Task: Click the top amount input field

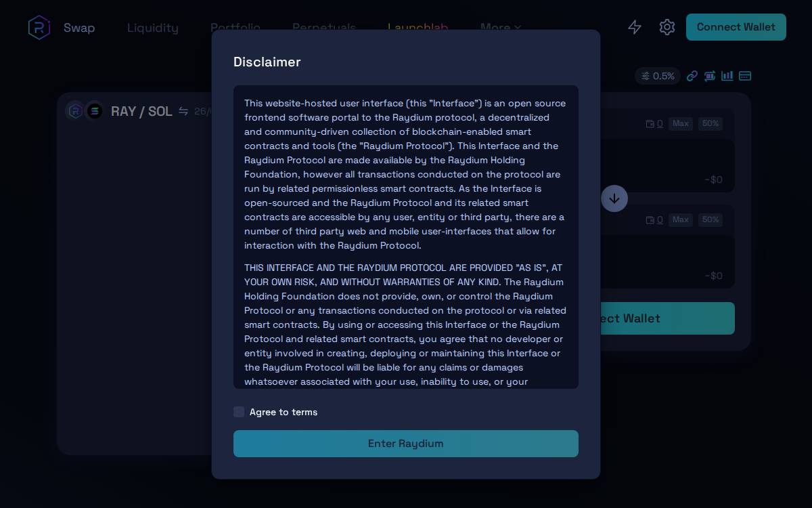Action: pyautogui.click(x=667, y=165)
